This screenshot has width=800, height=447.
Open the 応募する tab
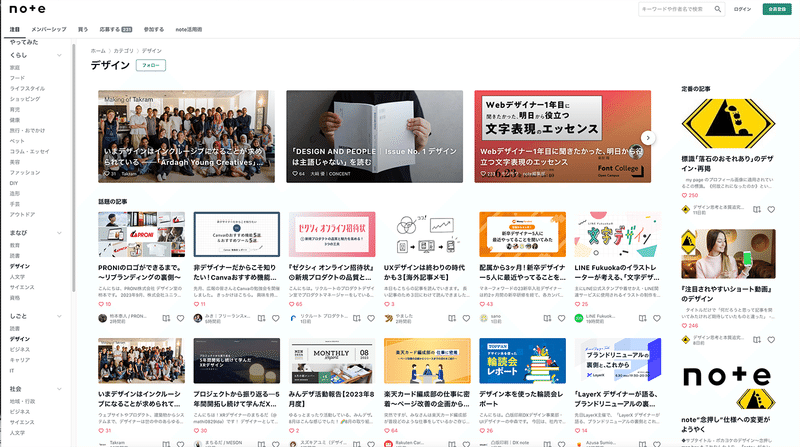tap(115, 30)
